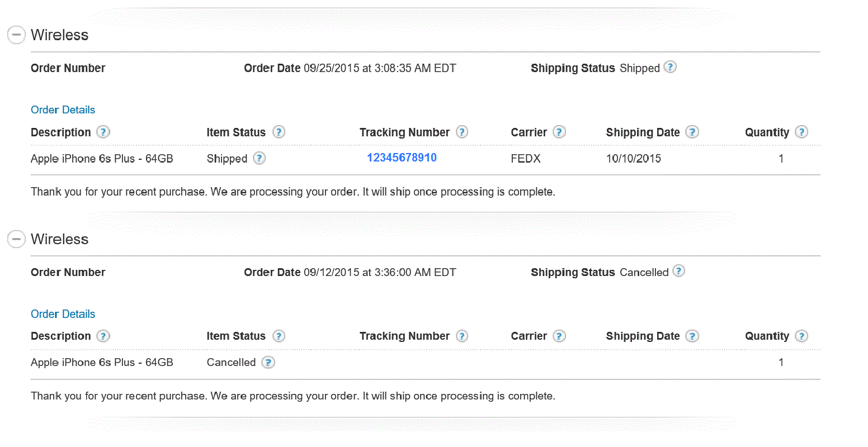Click help icon next to Shipped item status

(259, 158)
